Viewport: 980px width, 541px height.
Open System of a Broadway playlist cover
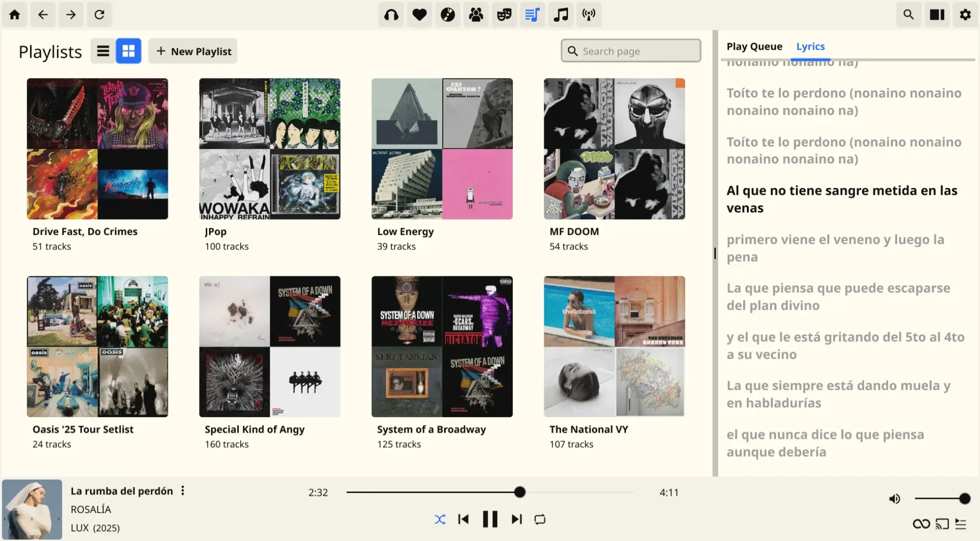pyautogui.click(x=442, y=346)
